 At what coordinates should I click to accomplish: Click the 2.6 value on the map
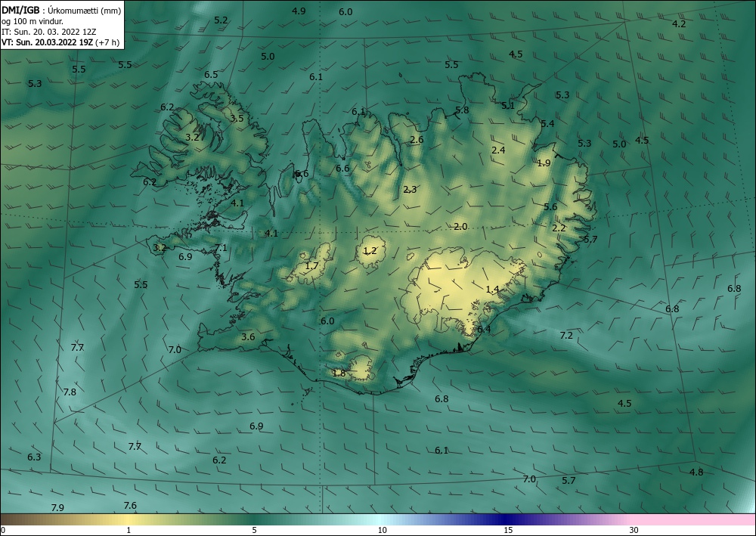pos(417,139)
